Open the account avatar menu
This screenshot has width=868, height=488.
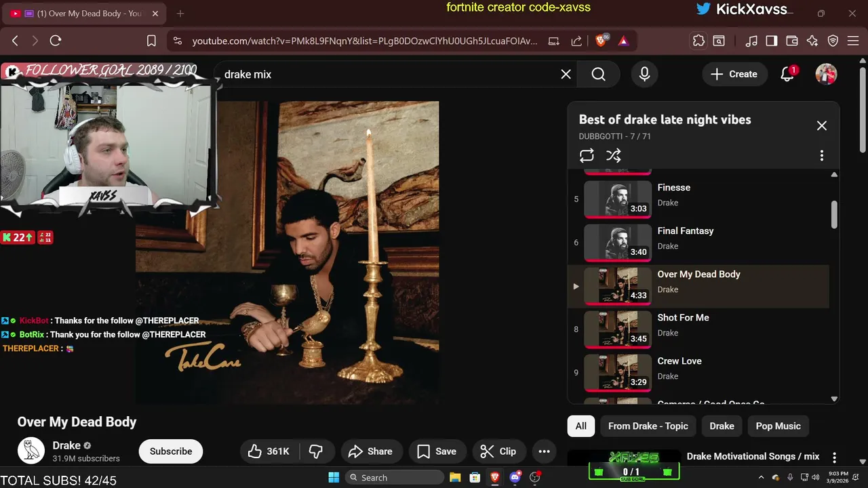[x=826, y=75]
